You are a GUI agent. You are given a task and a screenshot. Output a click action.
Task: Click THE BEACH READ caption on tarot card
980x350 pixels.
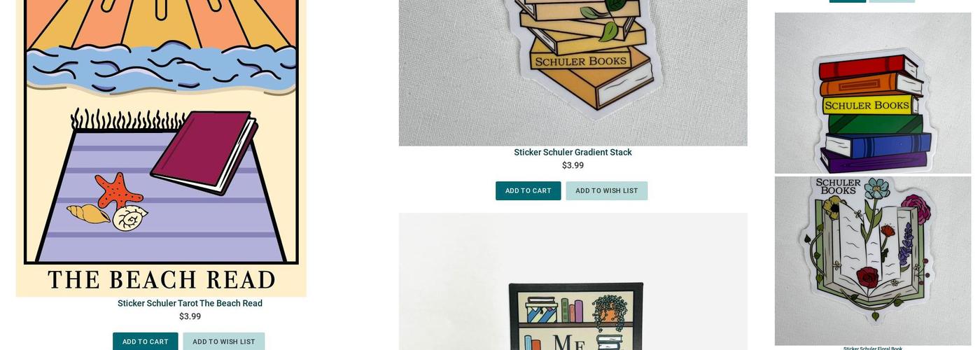click(162, 280)
